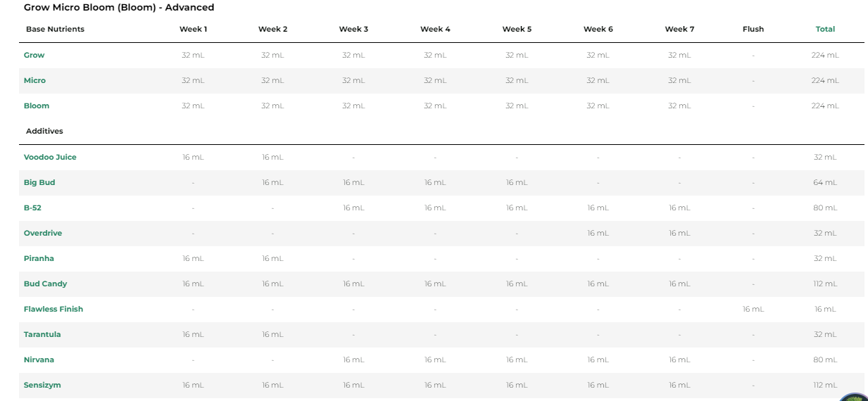Click the Flawless Finish Flush 16 mL cell
This screenshot has height=401, width=868.
tap(753, 309)
